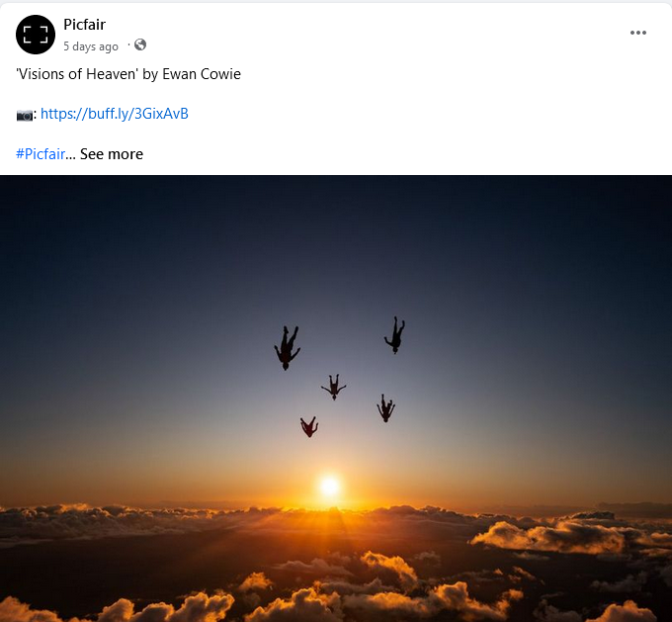Click the "5 days ago" timestamp
The image size is (672, 622).
pyautogui.click(x=91, y=45)
